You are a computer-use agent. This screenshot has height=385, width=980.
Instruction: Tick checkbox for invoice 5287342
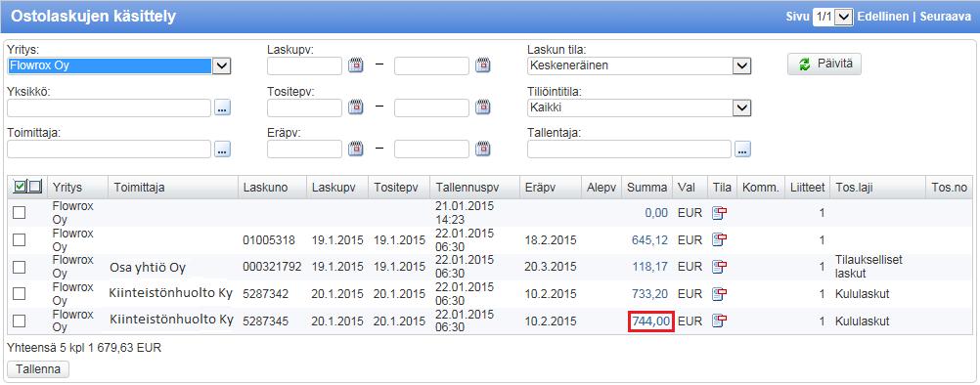click(x=20, y=293)
